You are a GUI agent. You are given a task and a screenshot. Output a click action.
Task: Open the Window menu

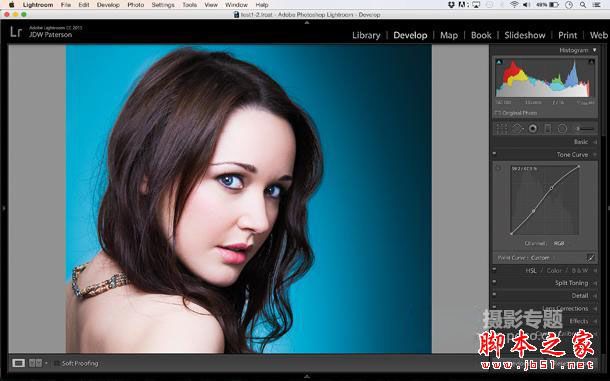(x=236, y=5)
